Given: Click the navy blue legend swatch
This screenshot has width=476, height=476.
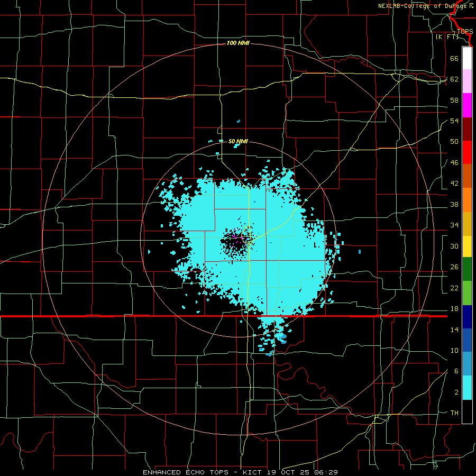Looking at the screenshot, I should [x=467, y=317].
